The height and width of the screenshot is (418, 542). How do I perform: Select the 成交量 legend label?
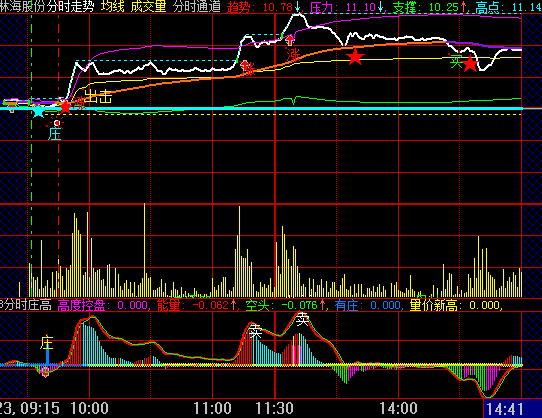149,7
